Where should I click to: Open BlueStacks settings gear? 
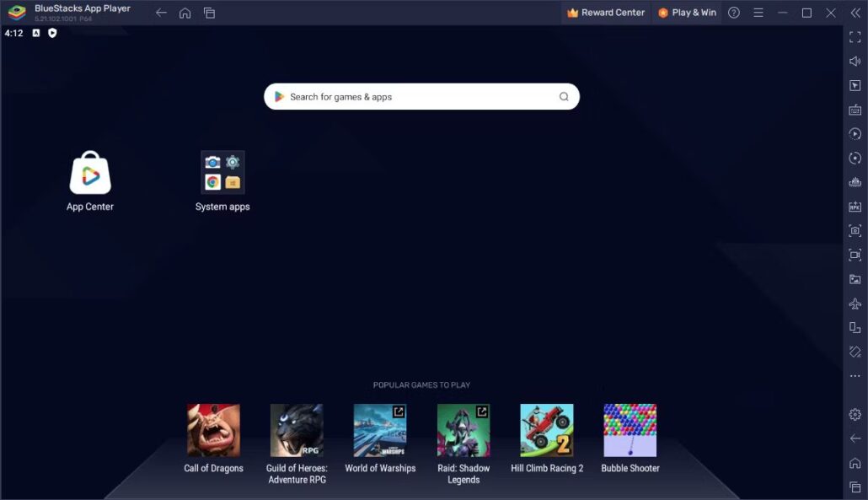pos(855,414)
